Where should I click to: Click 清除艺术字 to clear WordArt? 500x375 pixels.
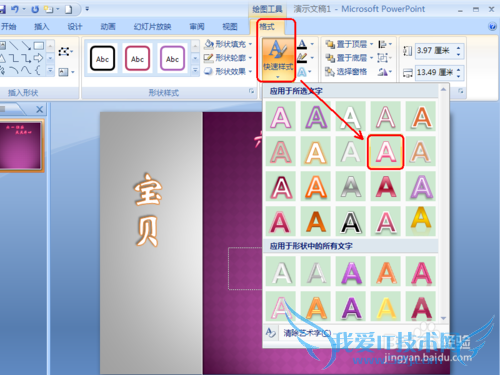coord(307,333)
